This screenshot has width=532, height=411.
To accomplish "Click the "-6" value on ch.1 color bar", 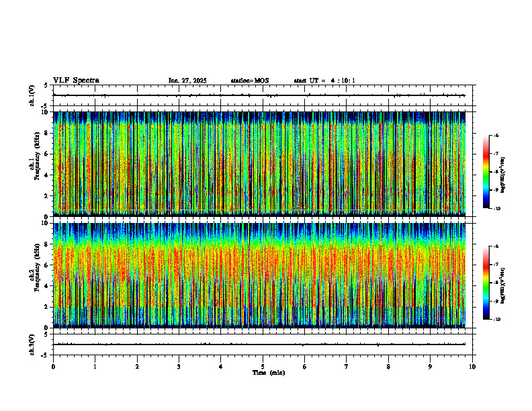I will (496, 135).
